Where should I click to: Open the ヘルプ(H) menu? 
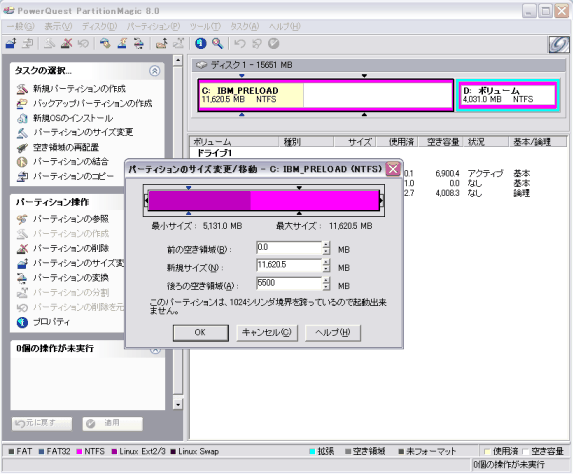[285, 26]
